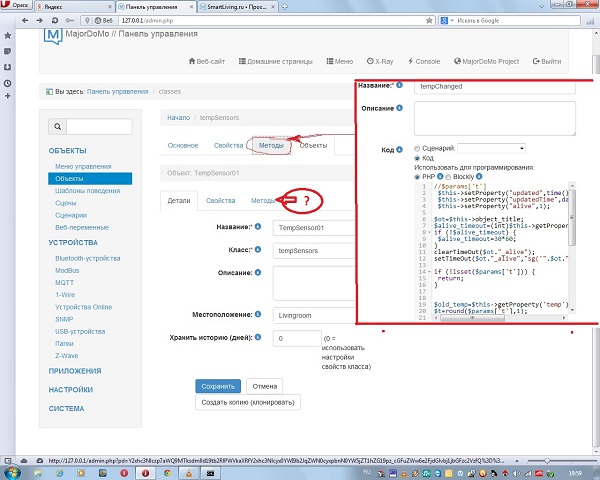Open the Opera browser menu button
This screenshot has width=600, height=480.
pyautogui.click(x=17, y=6)
